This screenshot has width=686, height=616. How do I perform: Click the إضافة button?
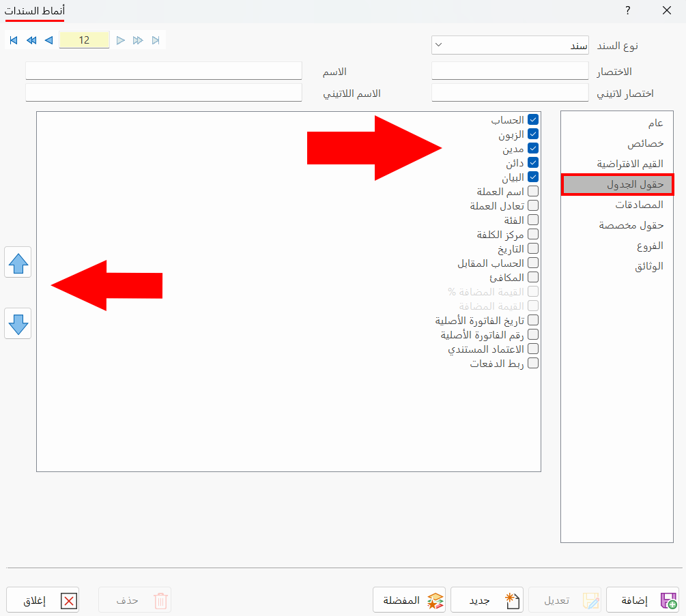point(643,600)
